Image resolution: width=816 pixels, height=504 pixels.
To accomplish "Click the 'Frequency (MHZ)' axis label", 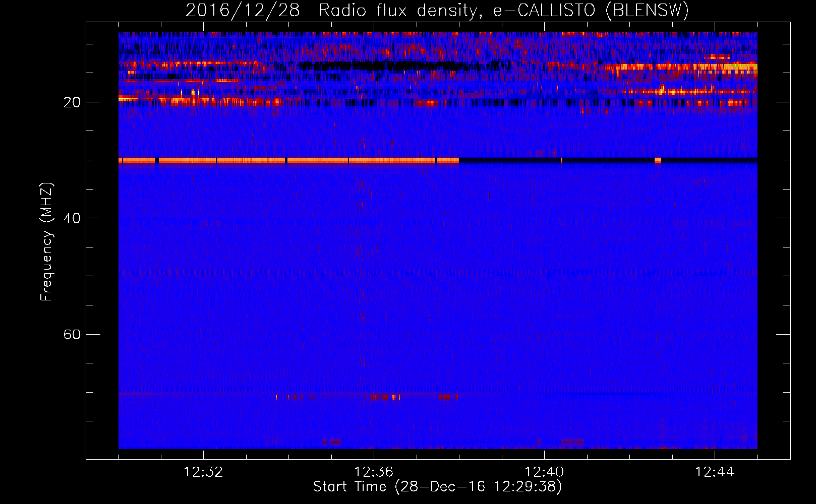I will [46, 242].
